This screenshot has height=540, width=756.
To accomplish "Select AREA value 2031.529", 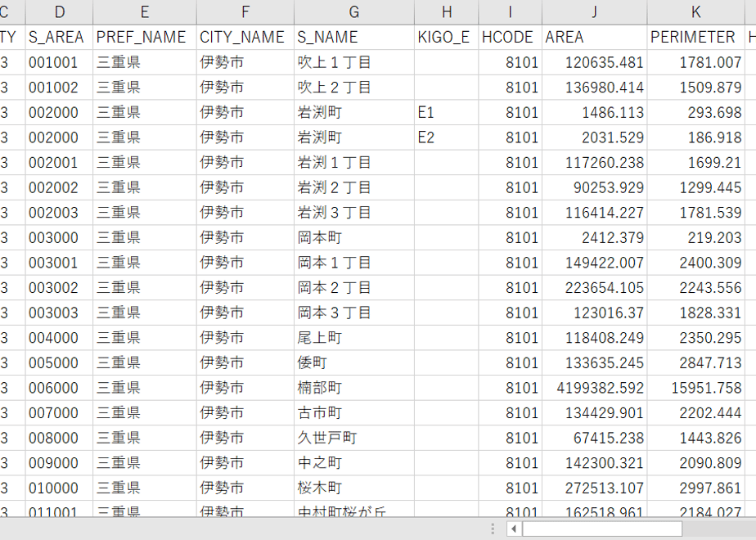I will [x=595, y=137].
